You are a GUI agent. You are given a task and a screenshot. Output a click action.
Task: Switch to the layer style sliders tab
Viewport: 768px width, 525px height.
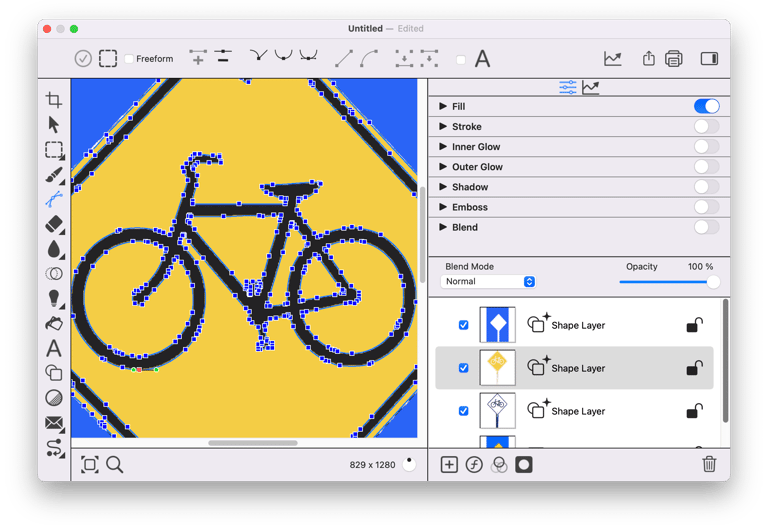(x=567, y=87)
